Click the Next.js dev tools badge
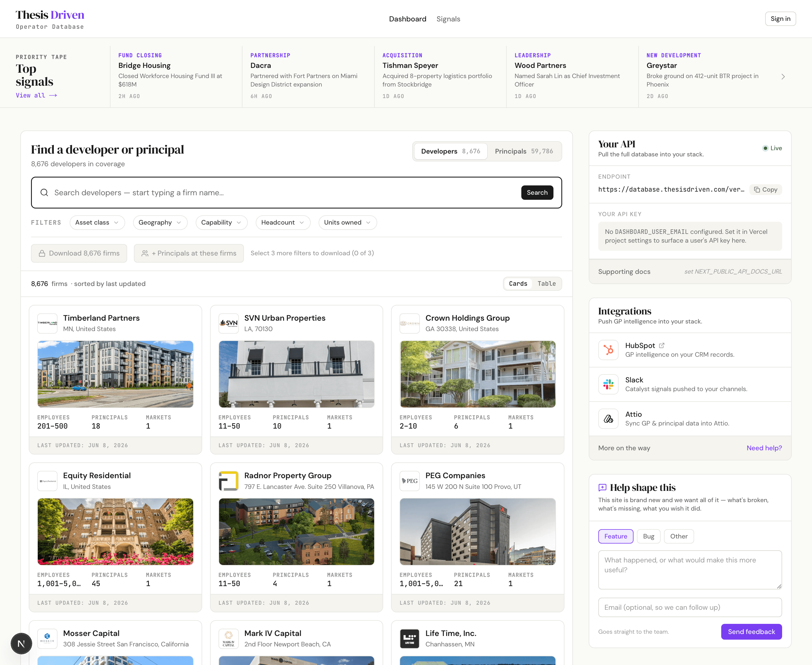The image size is (812, 665). 21,644
